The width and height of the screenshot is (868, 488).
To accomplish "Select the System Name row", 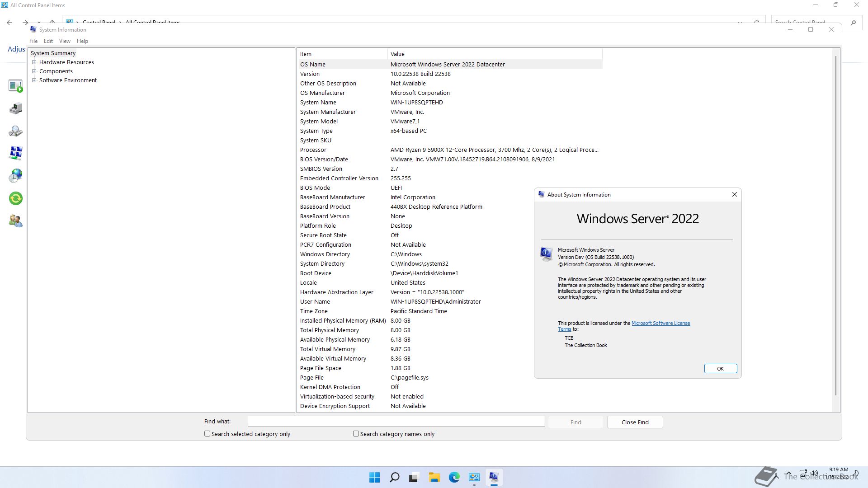I will pyautogui.click(x=450, y=102).
